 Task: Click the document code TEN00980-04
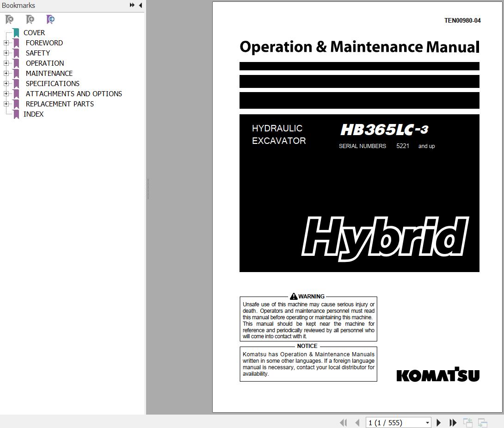pyautogui.click(x=462, y=20)
